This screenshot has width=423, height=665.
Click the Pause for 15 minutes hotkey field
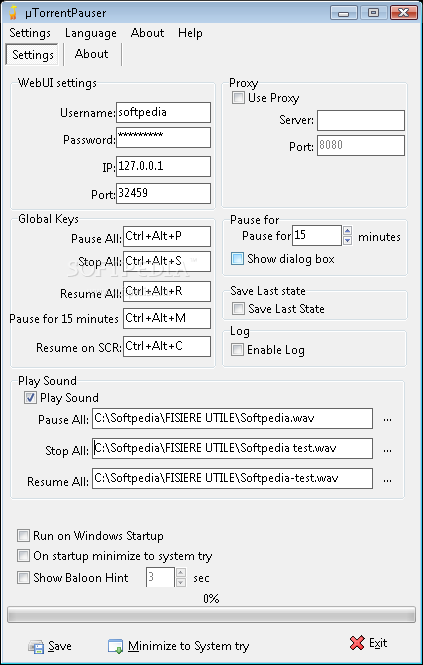pos(167,319)
